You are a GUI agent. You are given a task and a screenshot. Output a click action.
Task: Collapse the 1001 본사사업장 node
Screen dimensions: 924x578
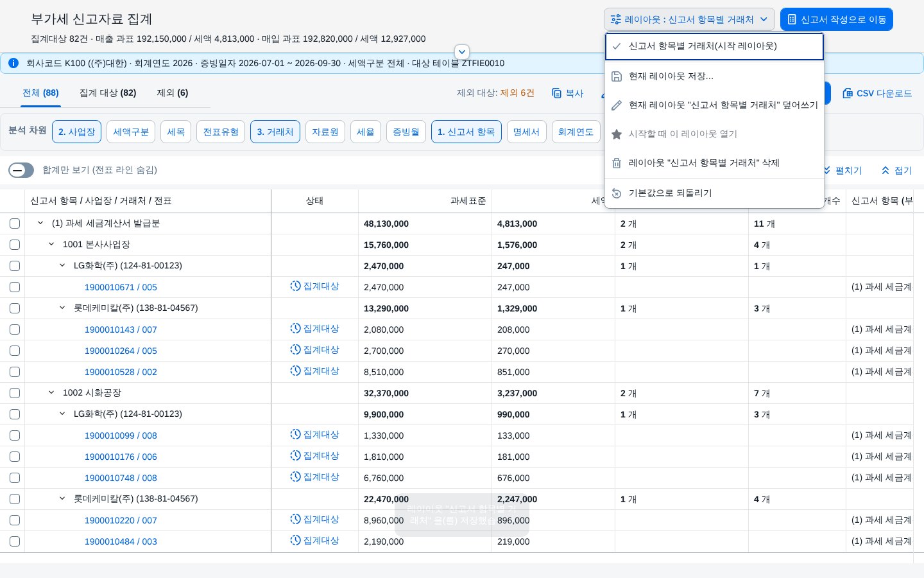tap(51, 244)
